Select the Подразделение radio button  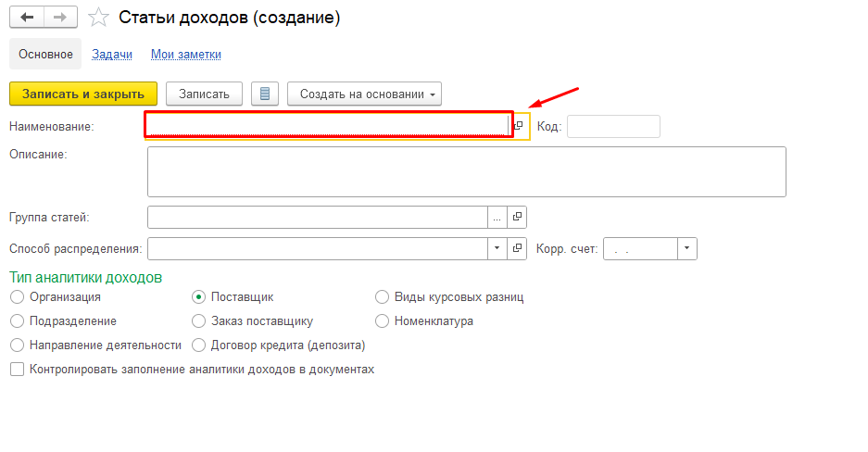[18, 320]
